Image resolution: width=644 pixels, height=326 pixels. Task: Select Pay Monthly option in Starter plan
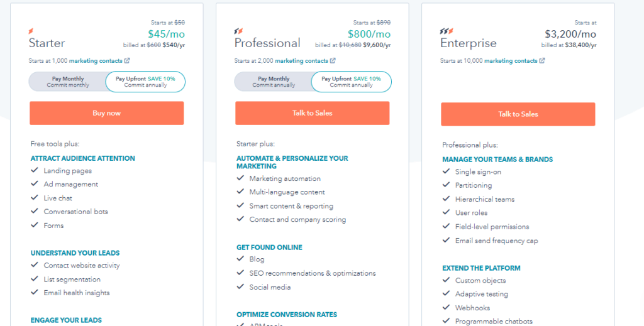(x=68, y=82)
